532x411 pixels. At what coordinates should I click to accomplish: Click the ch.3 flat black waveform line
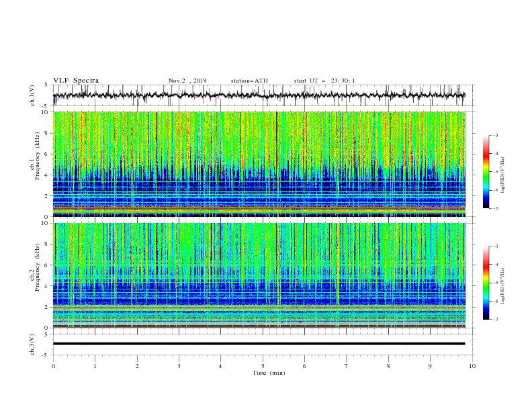[259, 344]
